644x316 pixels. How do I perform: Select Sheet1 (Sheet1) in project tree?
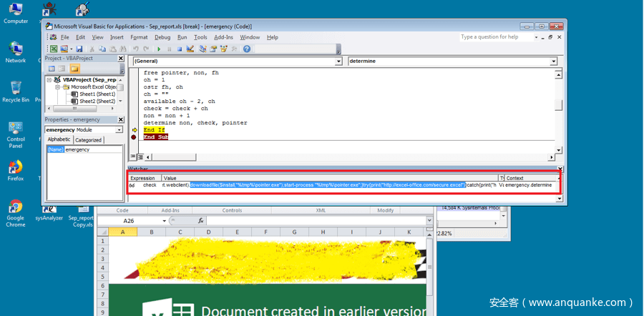[x=96, y=94]
